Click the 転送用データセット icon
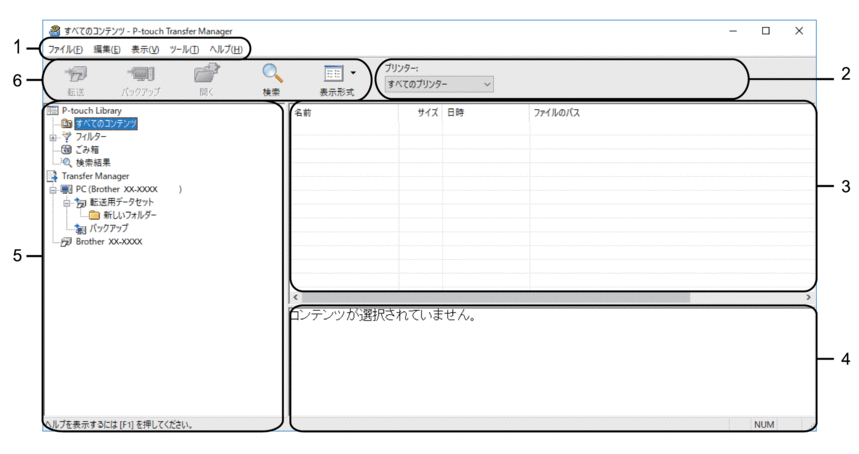 coord(81,202)
